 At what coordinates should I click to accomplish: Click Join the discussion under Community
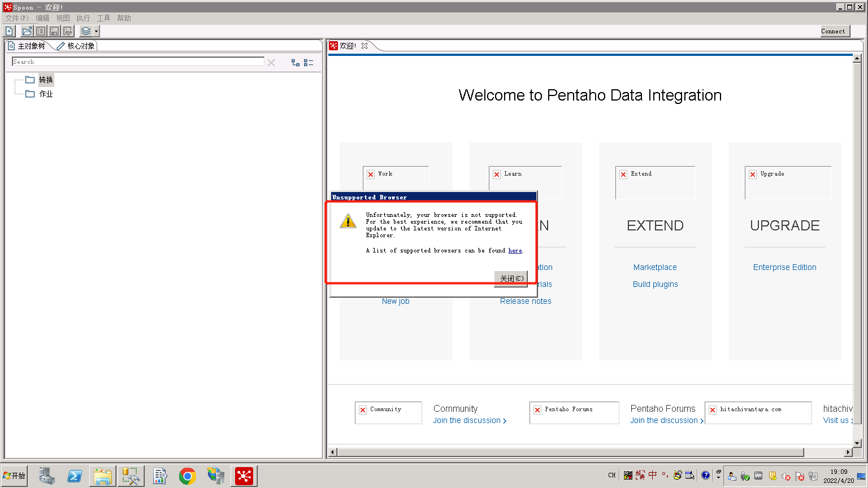pos(470,420)
